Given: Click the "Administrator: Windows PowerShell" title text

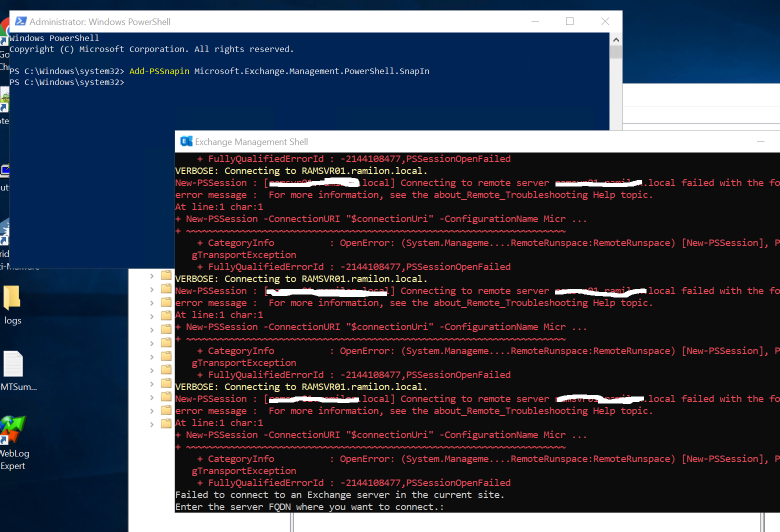Looking at the screenshot, I should click(100, 22).
